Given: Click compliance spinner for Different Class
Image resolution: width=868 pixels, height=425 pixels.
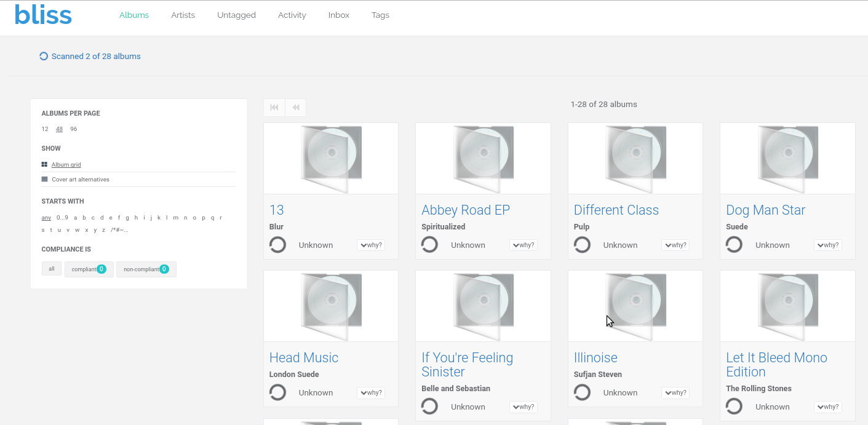Looking at the screenshot, I should (x=582, y=245).
